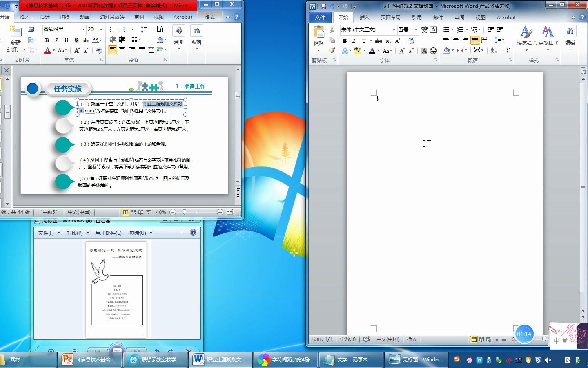588x368 pixels.
Task: Toggle superscript formatting in Word
Action: pos(397,40)
